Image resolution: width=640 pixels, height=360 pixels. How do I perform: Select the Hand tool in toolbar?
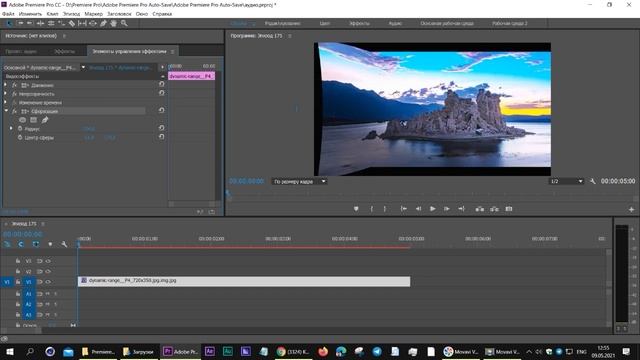coord(113,23)
